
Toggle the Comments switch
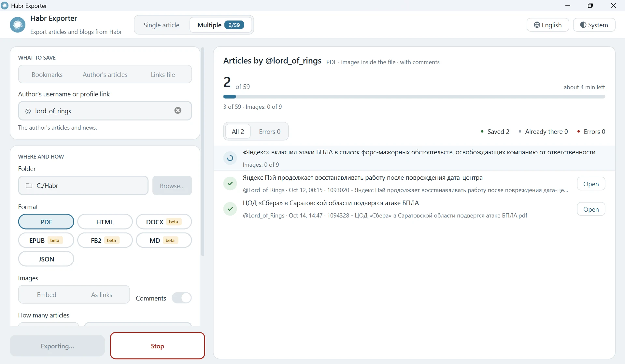(x=182, y=298)
